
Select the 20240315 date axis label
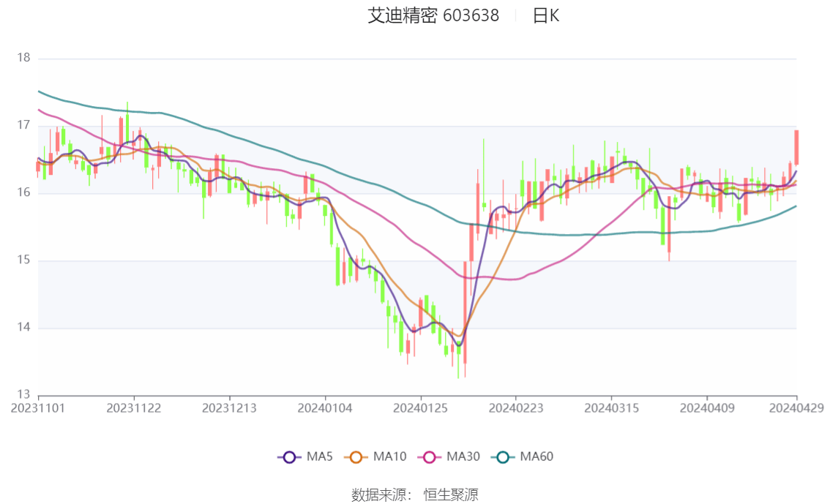[x=611, y=408]
